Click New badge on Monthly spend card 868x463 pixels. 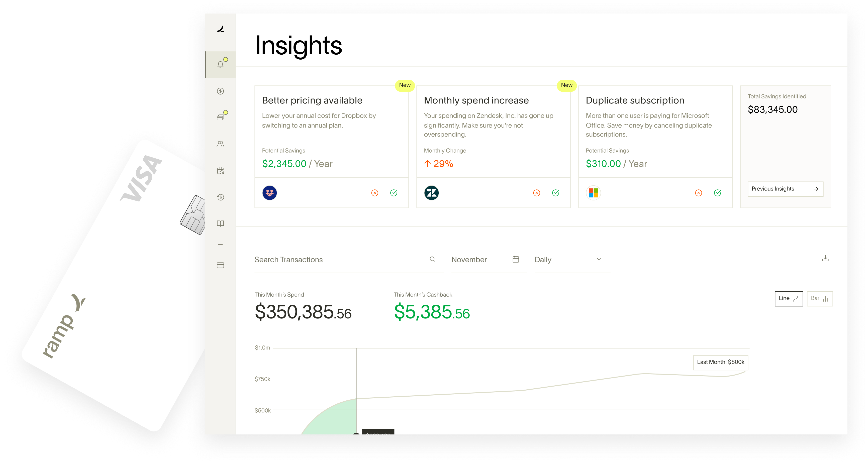coord(566,85)
